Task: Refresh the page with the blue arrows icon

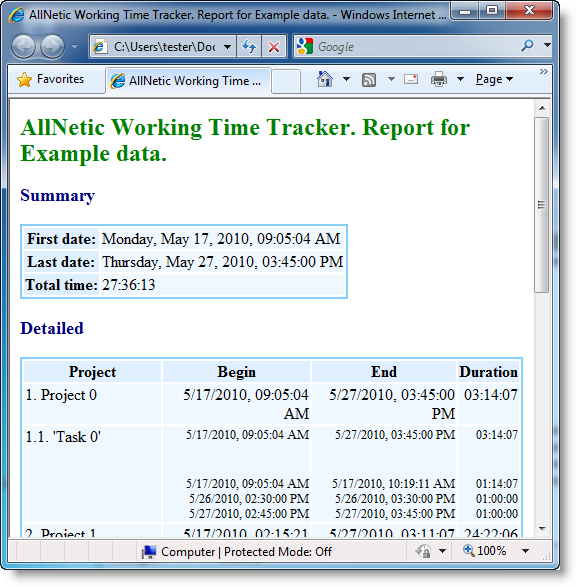Action: 249,47
